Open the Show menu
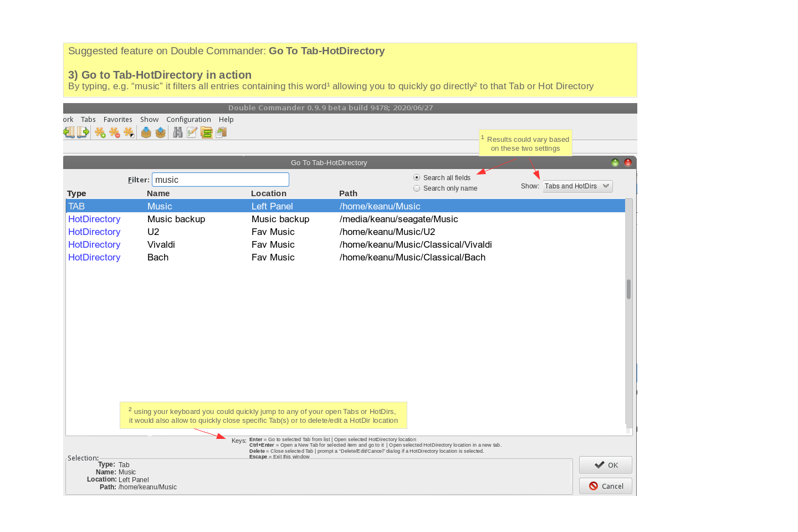The height and width of the screenshot is (532, 798). (x=149, y=120)
